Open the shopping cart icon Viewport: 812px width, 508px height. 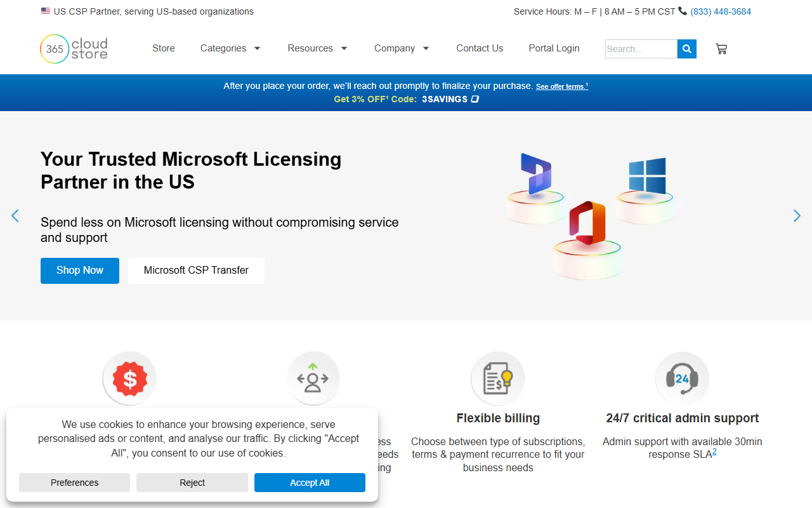tap(721, 49)
